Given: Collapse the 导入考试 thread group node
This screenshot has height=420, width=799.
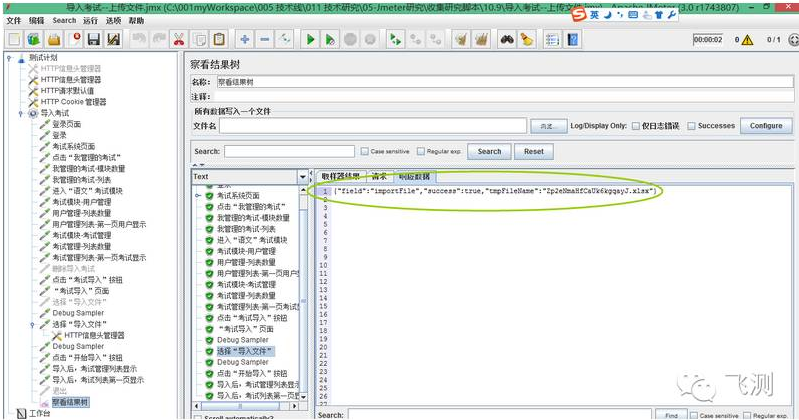Looking at the screenshot, I should [21, 113].
